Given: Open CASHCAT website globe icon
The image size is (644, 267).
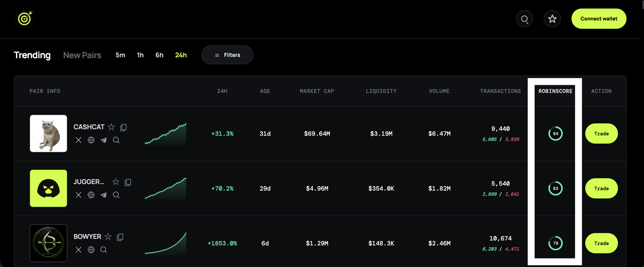Looking at the screenshot, I should [x=91, y=140].
